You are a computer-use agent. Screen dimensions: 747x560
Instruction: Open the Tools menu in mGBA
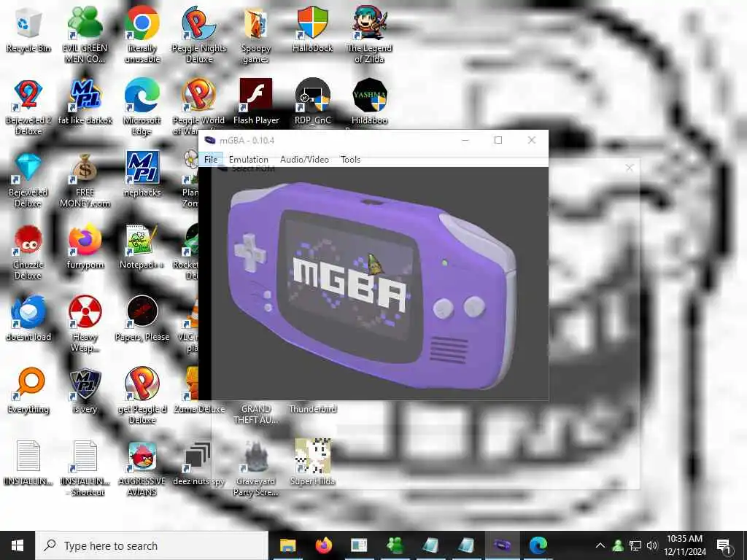pos(350,160)
